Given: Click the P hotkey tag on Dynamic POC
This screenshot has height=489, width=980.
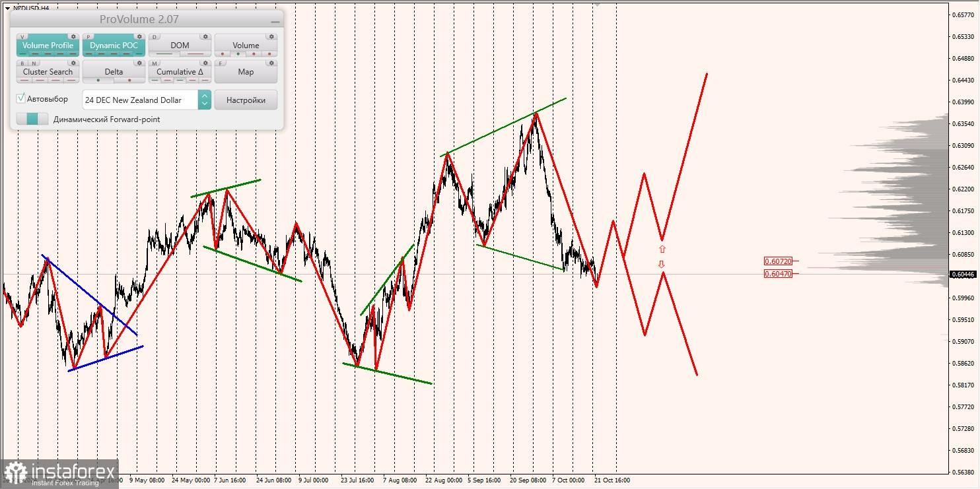Looking at the screenshot, I should 89,37.
